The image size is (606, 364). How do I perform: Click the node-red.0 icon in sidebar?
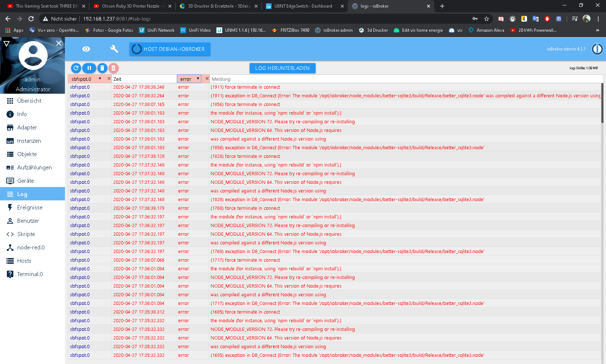tap(10, 248)
